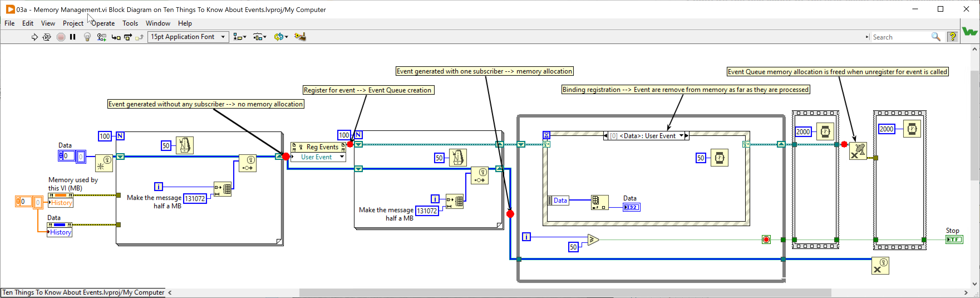Open the Reorder dropdown
Viewport: 980px width, 298px height.
(281, 37)
